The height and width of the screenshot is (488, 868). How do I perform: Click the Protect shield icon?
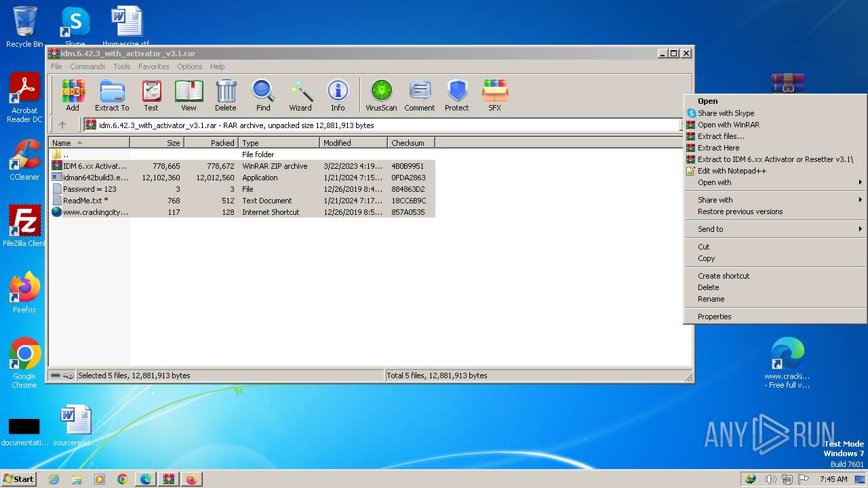[x=457, y=95]
